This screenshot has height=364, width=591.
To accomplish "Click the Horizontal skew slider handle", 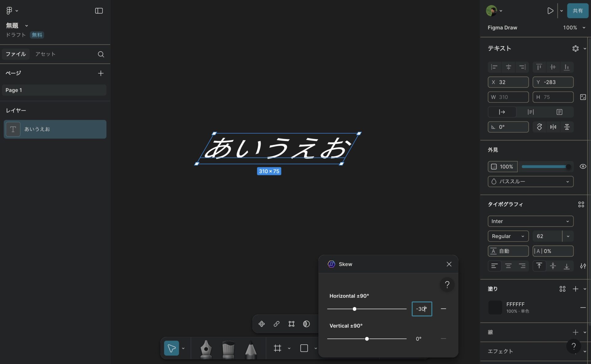I will click(355, 309).
